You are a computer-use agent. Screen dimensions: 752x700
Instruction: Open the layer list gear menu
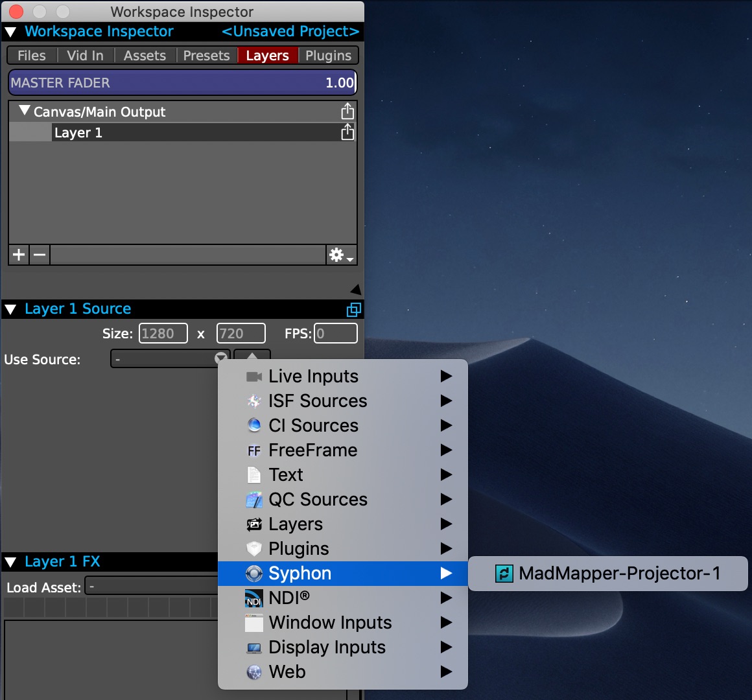341,255
